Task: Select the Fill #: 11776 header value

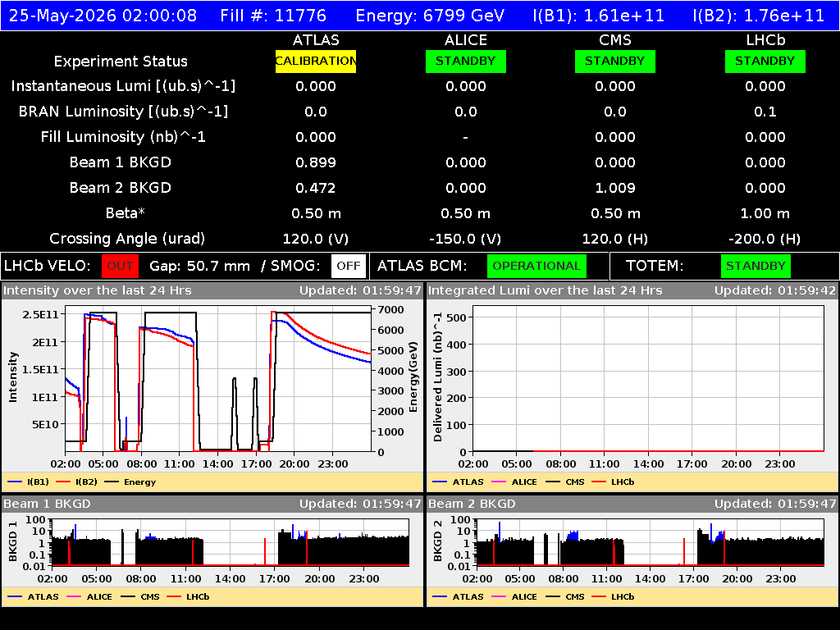Action: (x=273, y=16)
